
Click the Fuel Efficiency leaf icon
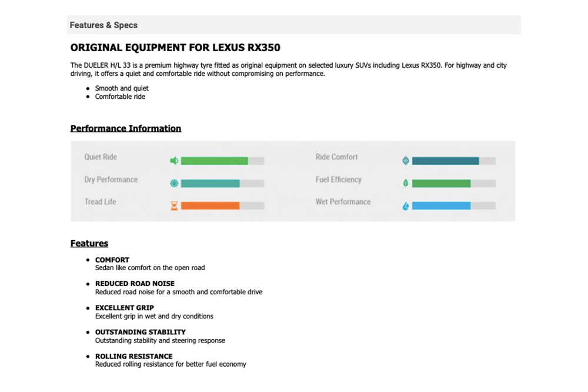click(405, 183)
